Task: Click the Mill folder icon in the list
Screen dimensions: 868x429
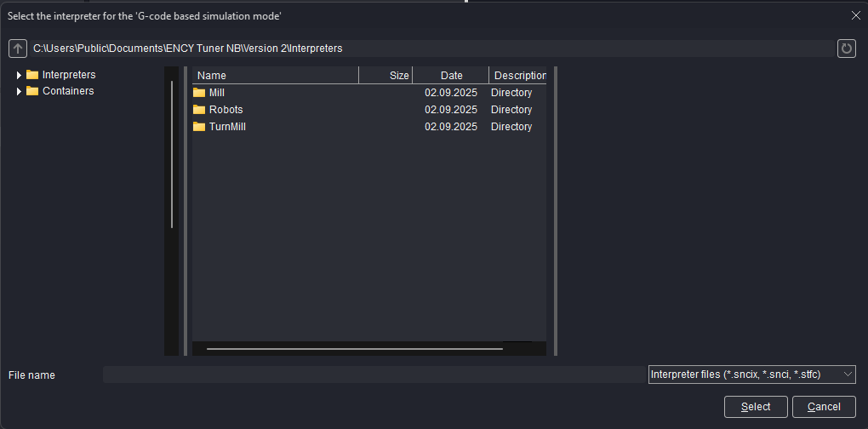Action: [199, 93]
